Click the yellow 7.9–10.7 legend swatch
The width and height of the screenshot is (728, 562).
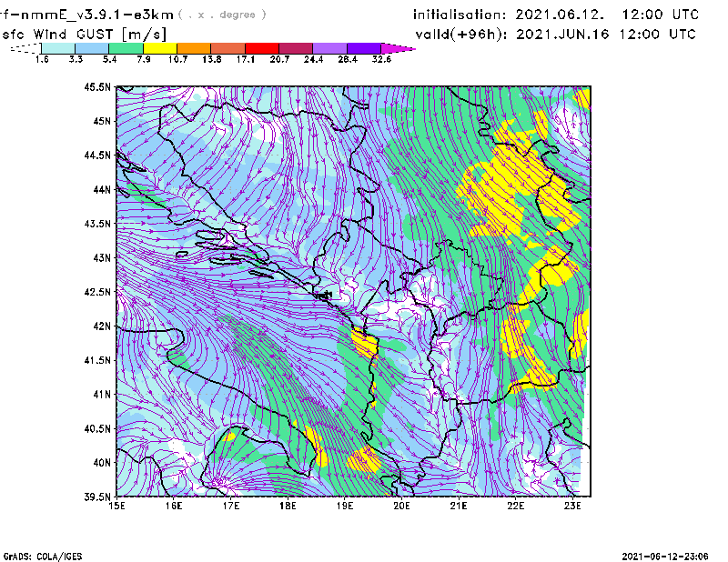(x=160, y=48)
